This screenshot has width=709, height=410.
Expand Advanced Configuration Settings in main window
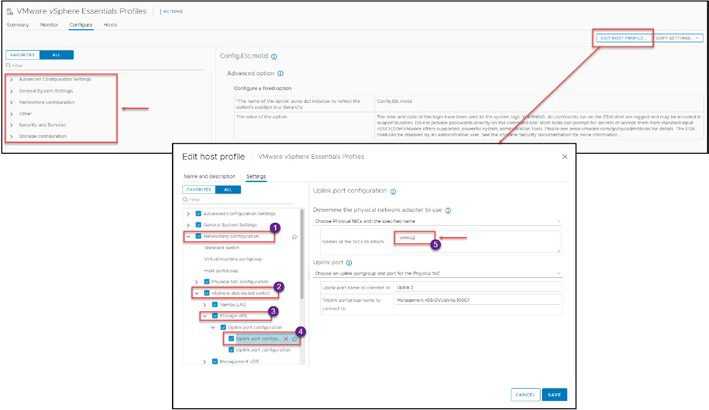pos(11,80)
